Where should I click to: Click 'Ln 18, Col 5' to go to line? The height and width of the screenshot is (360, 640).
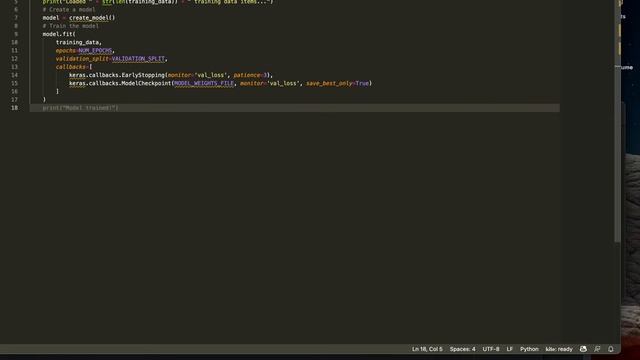point(427,349)
